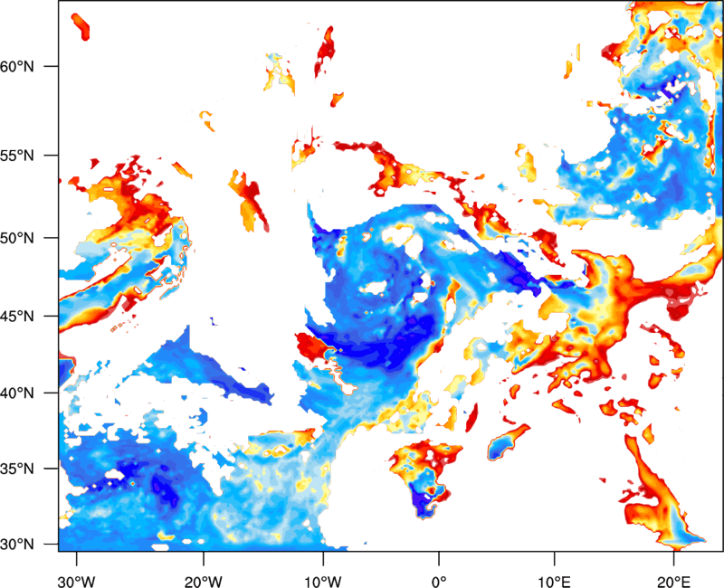Click the 55°N latitude label
Viewport: 724px width, 588px height.
point(17,156)
